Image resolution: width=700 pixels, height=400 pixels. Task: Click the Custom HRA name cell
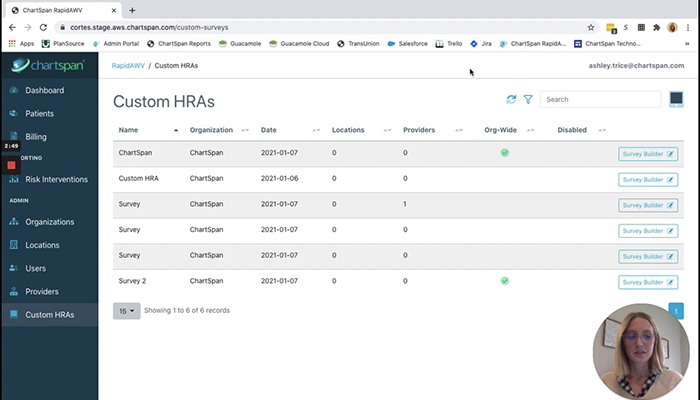(x=138, y=178)
